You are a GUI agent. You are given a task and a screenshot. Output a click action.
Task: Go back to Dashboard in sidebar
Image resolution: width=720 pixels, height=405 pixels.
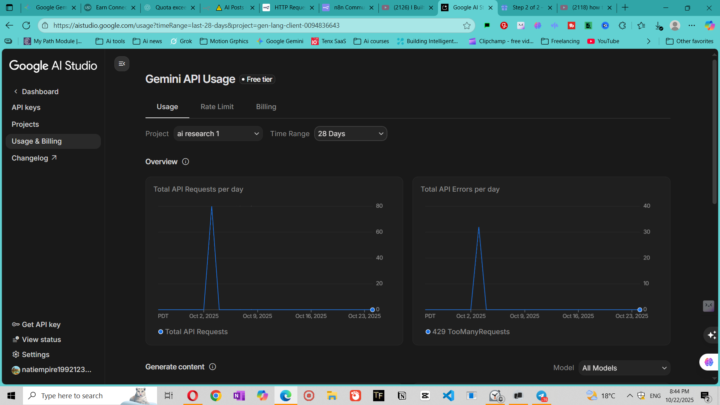click(40, 91)
